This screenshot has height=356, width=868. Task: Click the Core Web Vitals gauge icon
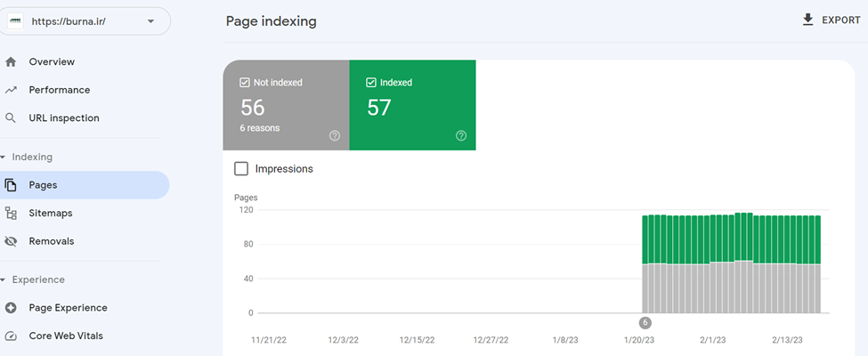click(x=11, y=336)
